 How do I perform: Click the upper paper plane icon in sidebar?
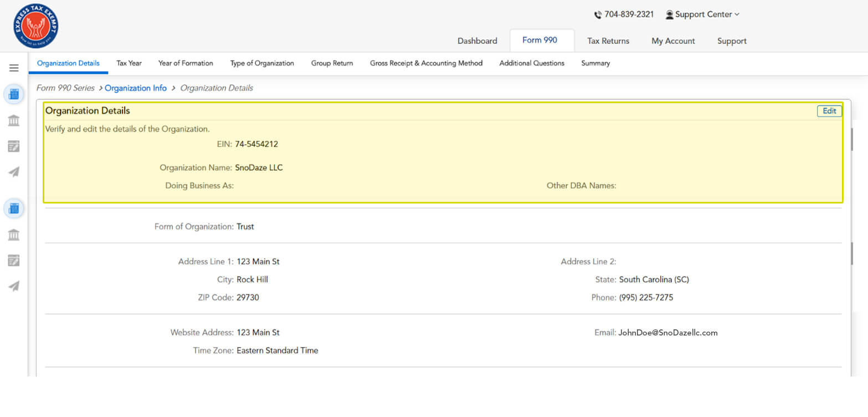click(x=14, y=172)
